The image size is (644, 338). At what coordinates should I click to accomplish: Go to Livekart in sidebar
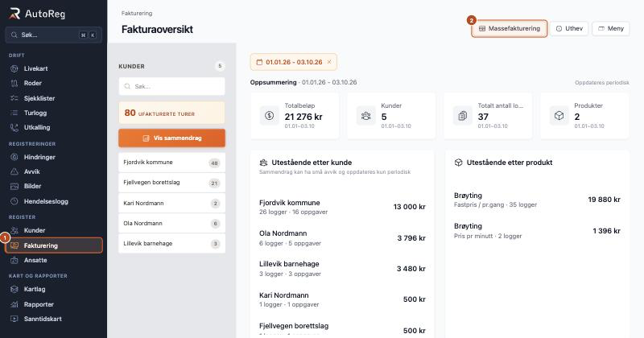click(53, 68)
